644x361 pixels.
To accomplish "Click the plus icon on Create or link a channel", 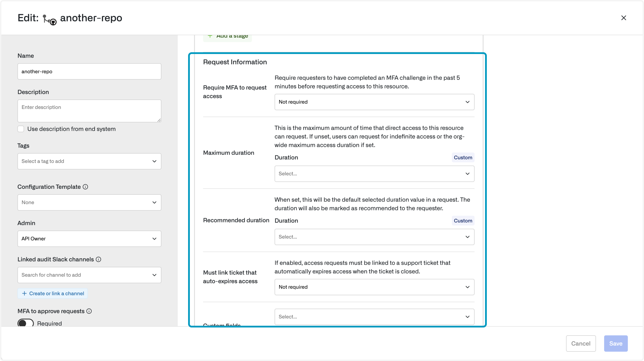I will tap(24, 293).
